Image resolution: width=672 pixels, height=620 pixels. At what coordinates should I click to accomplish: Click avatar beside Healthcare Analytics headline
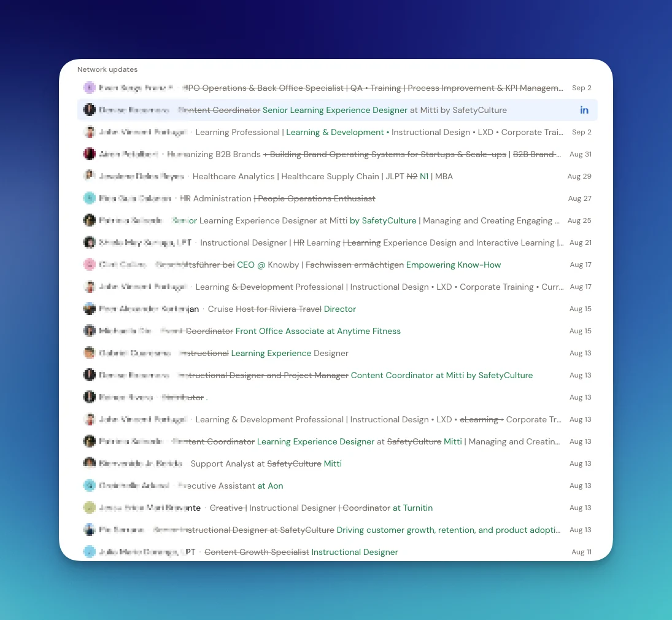click(89, 176)
